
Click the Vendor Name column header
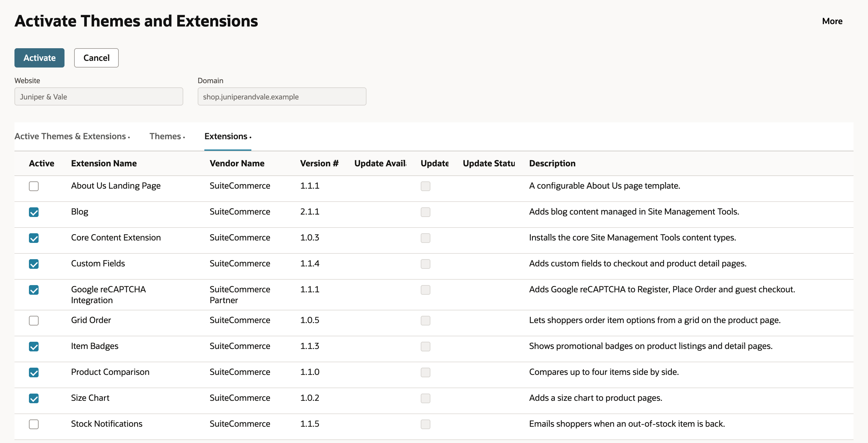coord(237,163)
